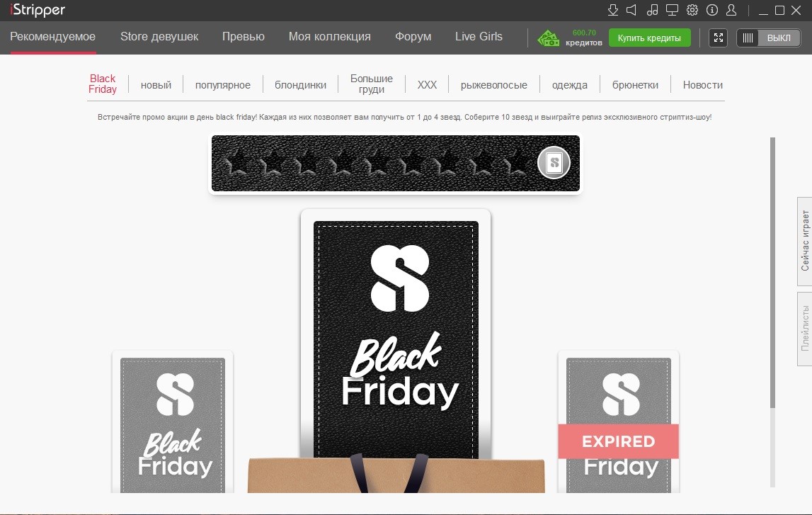The image size is (812, 515).
Task: Click the monitor display icon
Action: pyautogui.click(x=672, y=10)
